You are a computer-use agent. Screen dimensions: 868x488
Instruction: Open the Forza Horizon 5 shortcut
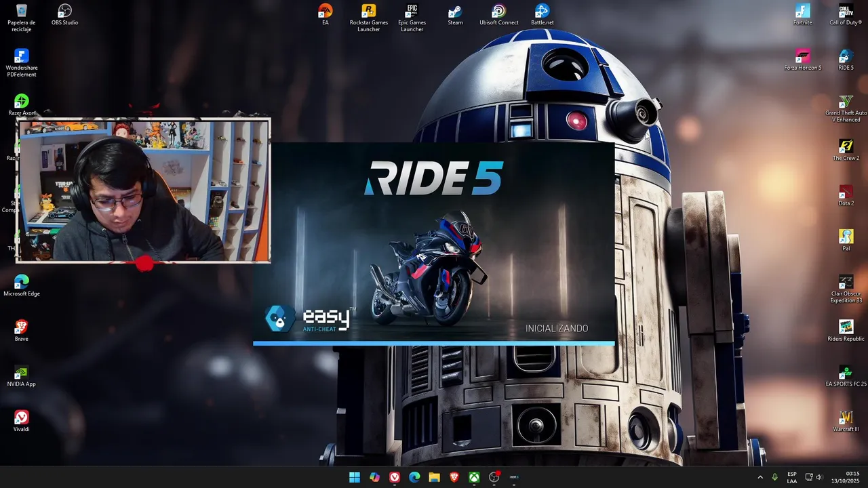tap(803, 60)
